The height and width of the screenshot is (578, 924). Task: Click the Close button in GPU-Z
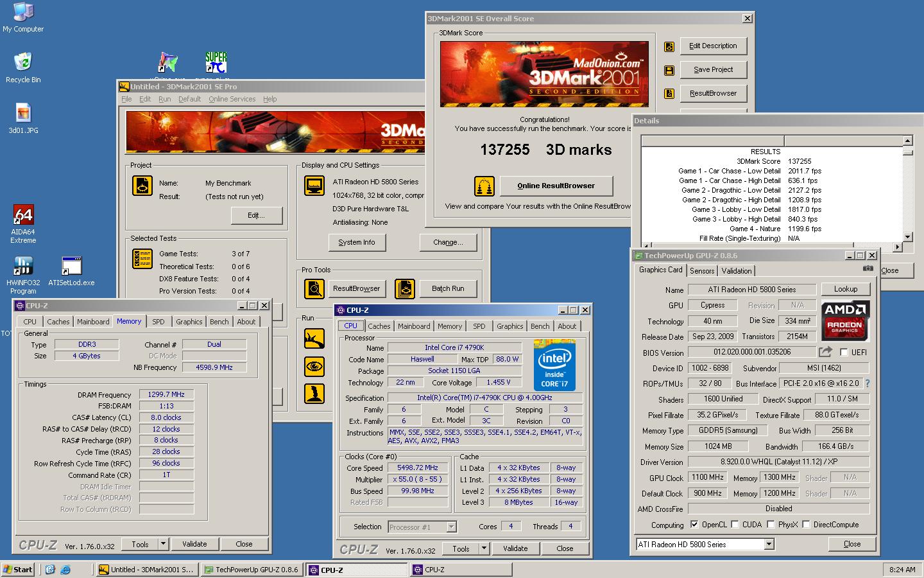click(x=852, y=544)
